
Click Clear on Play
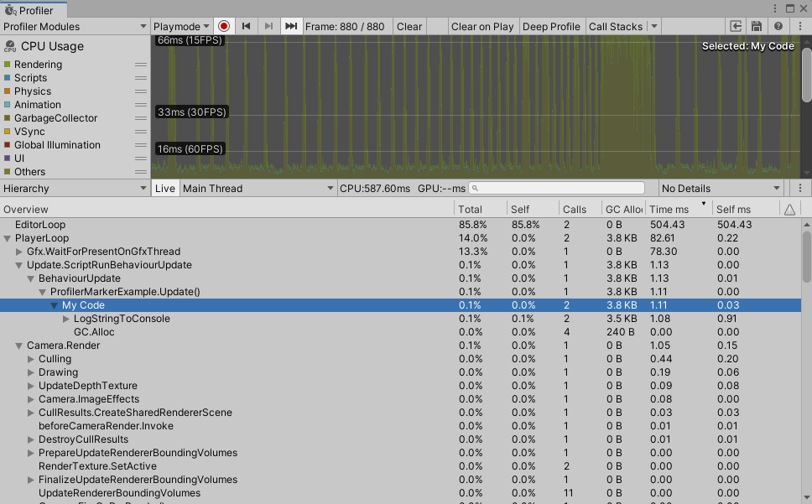tap(482, 26)
